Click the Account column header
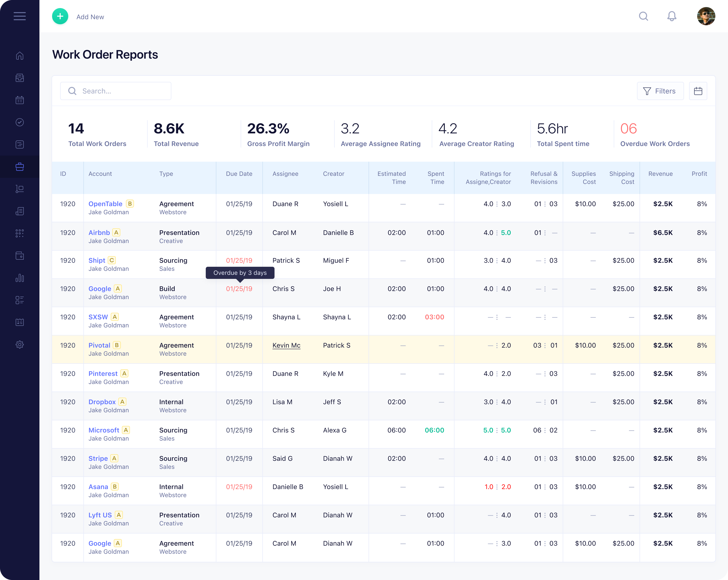The height and width of the screenshot is (580, 728). pos(100,174)
